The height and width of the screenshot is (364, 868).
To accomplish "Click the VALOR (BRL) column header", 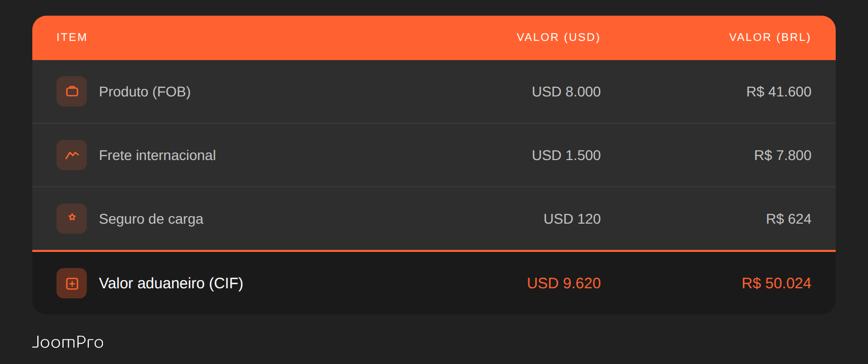I will (770, 37).
